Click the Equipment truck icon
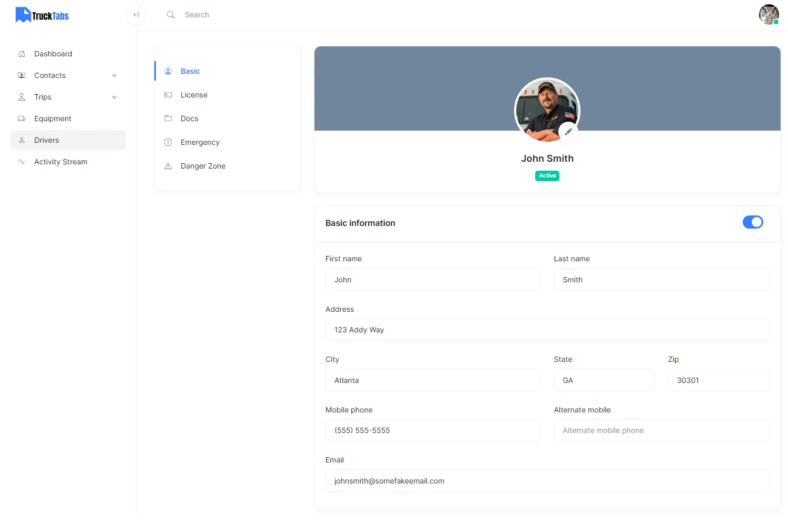788x532 pixels. (x=22, y=119)
